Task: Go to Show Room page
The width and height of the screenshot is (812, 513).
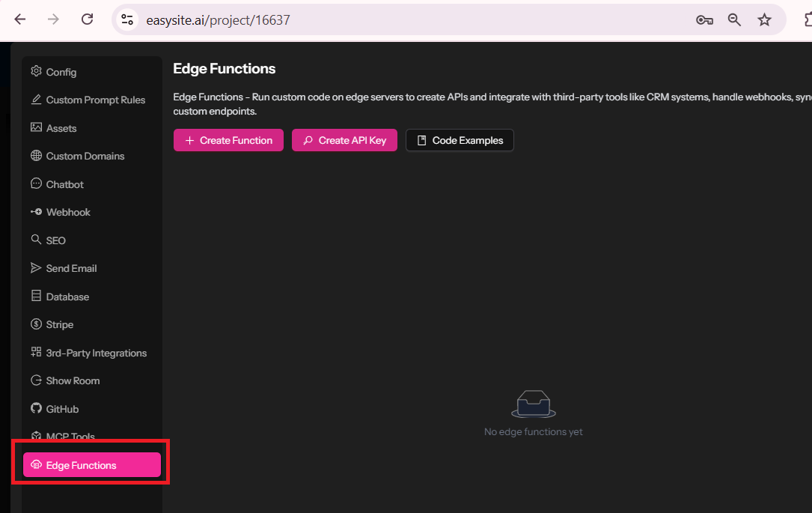Action: (73, 380)
